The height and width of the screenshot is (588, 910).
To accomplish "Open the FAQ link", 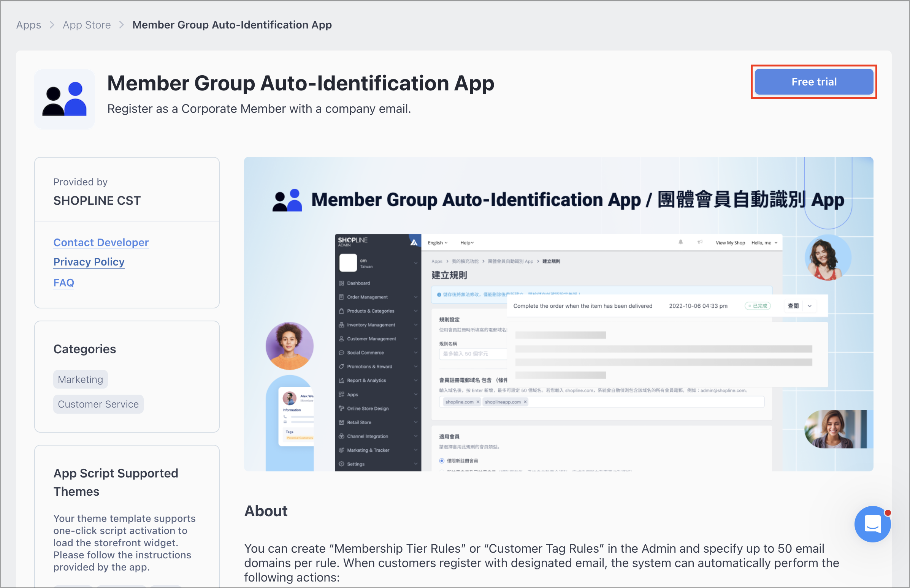I will 64,283.
